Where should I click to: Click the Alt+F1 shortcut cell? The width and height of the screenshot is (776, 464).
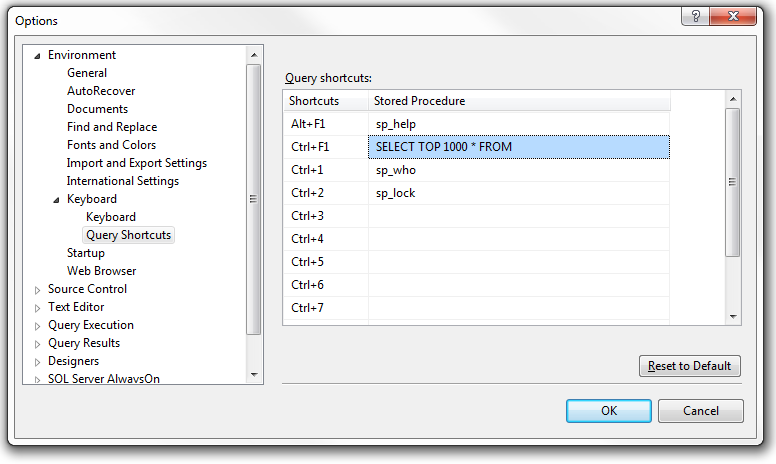(x=326, y=124)
